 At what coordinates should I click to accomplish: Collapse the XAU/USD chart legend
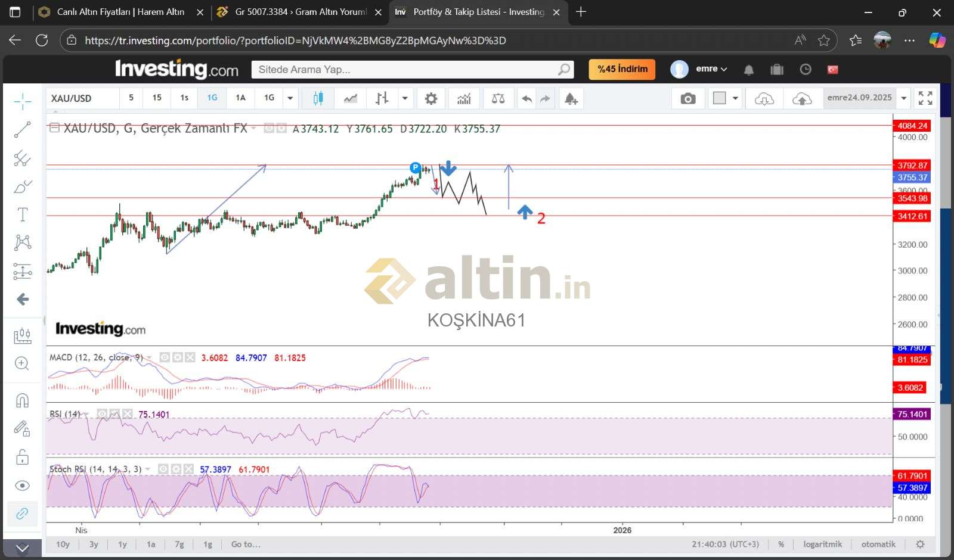[x=54, y=127]
